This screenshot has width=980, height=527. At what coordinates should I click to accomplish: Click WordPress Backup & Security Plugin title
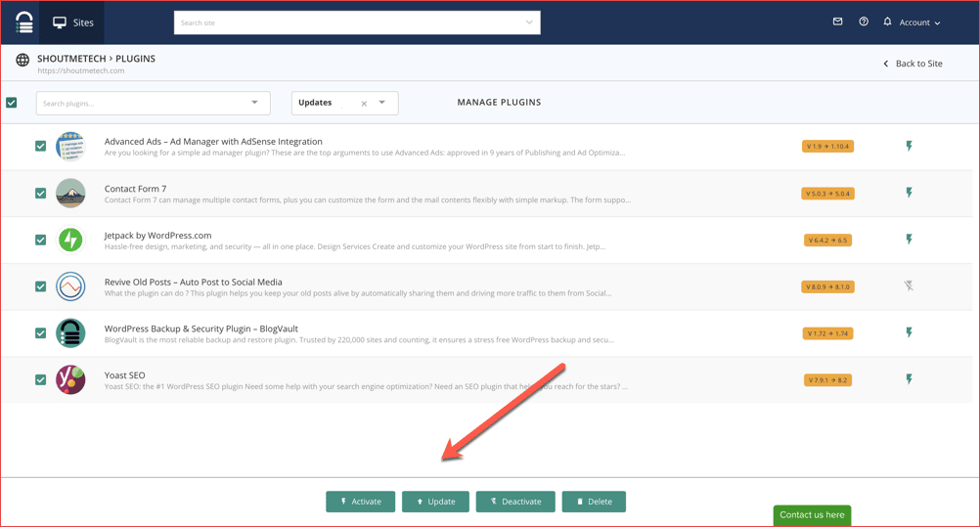200,329
